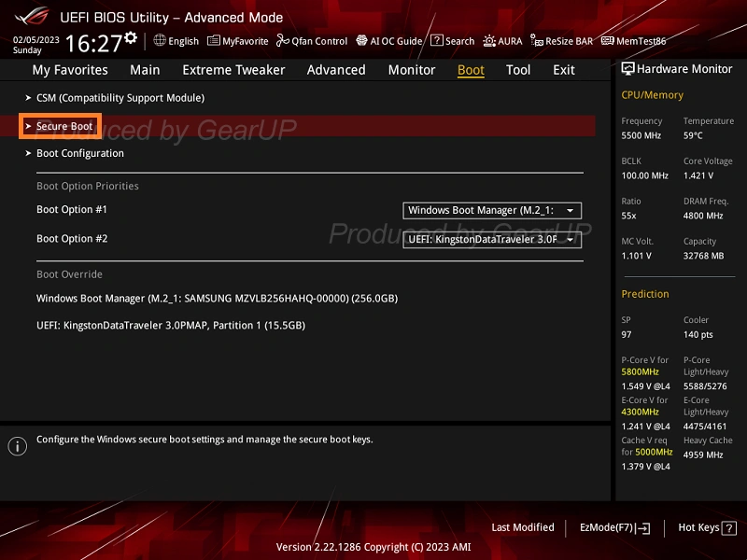The width and height of the screenshot is (747, 560).
Task: Click the 16:27 clock display
Action: point(94,44)
